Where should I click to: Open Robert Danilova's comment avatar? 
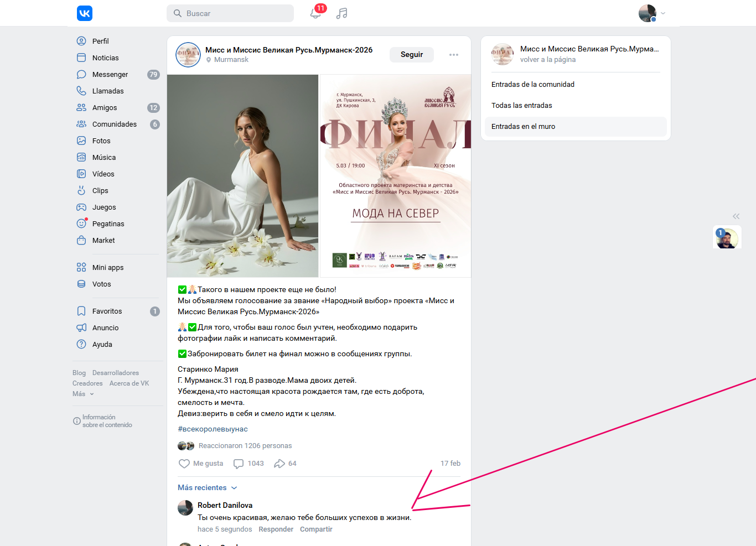tap(185, 508)
